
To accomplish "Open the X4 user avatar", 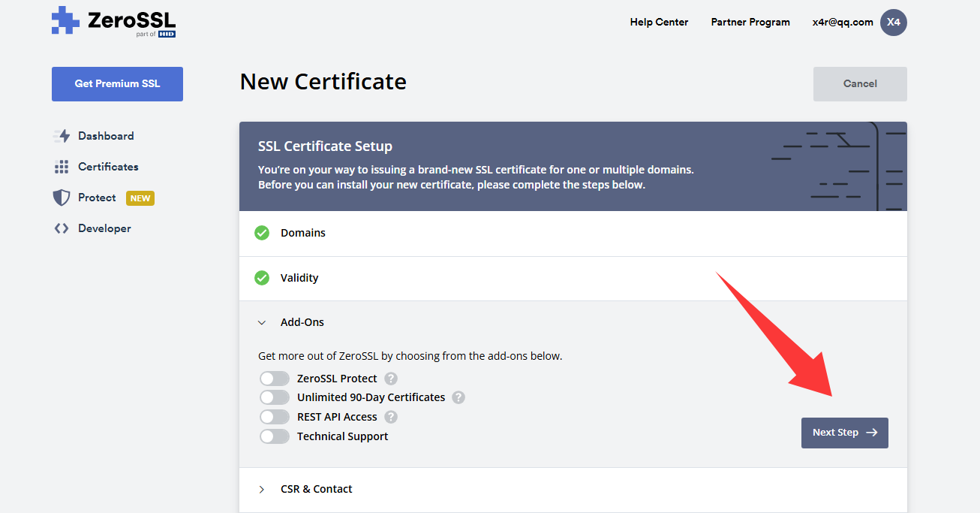I will (x=893, y=23).
